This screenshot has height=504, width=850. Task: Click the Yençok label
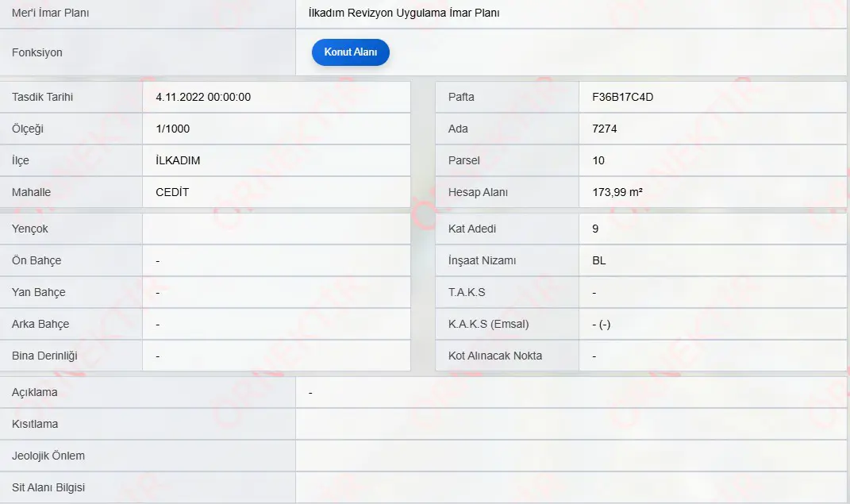tap(30, 229)
